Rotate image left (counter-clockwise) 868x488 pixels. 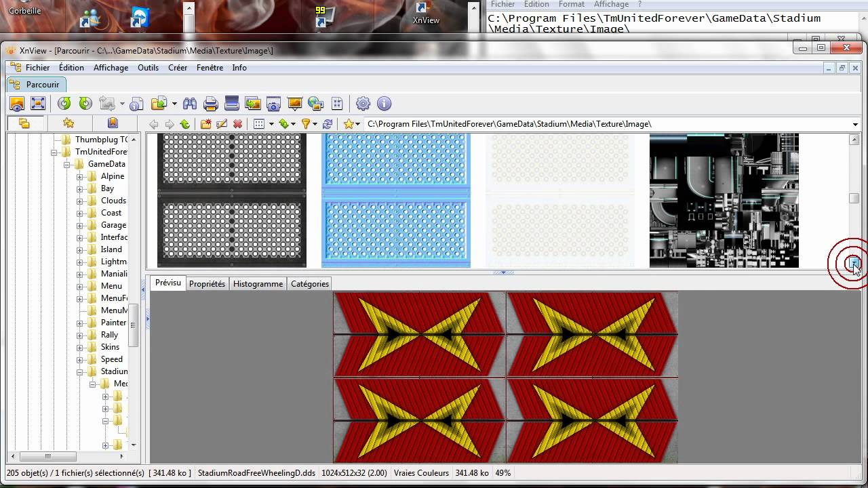coord(64,104)
